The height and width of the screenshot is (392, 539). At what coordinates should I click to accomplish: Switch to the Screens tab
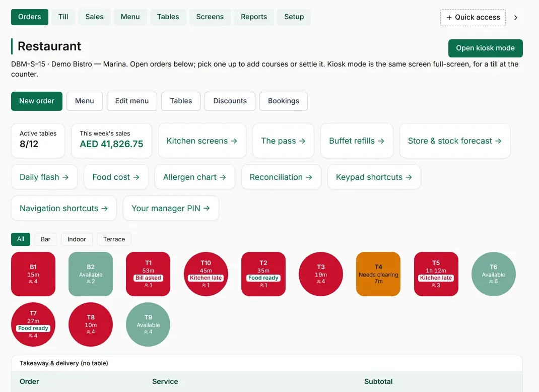[210, 17]
